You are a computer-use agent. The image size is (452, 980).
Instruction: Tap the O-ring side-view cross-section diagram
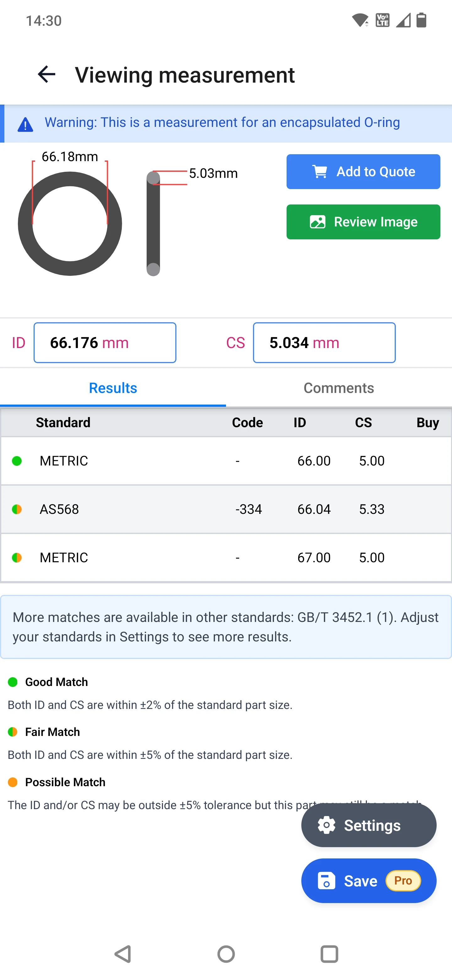153,224
